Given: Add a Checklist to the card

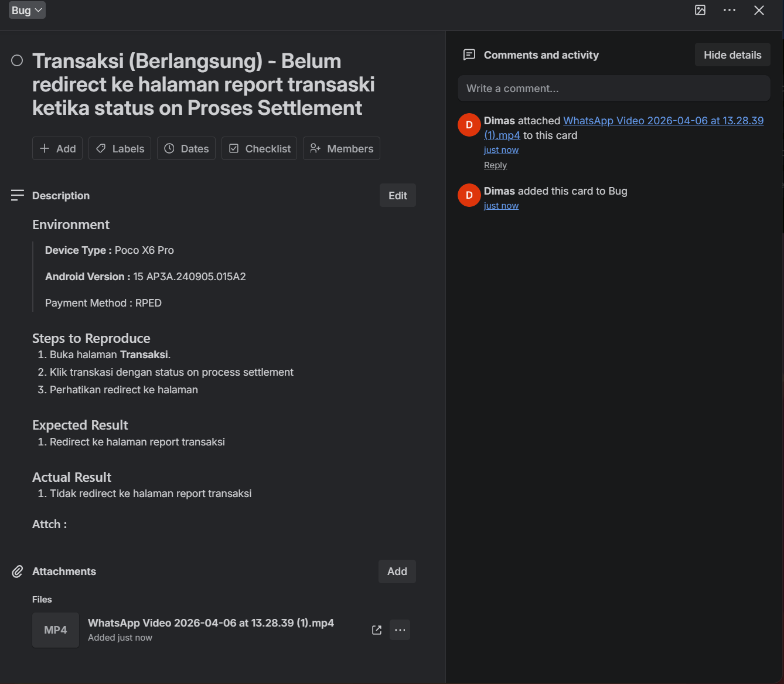Looking at the screenshot, I should [259, 148].
